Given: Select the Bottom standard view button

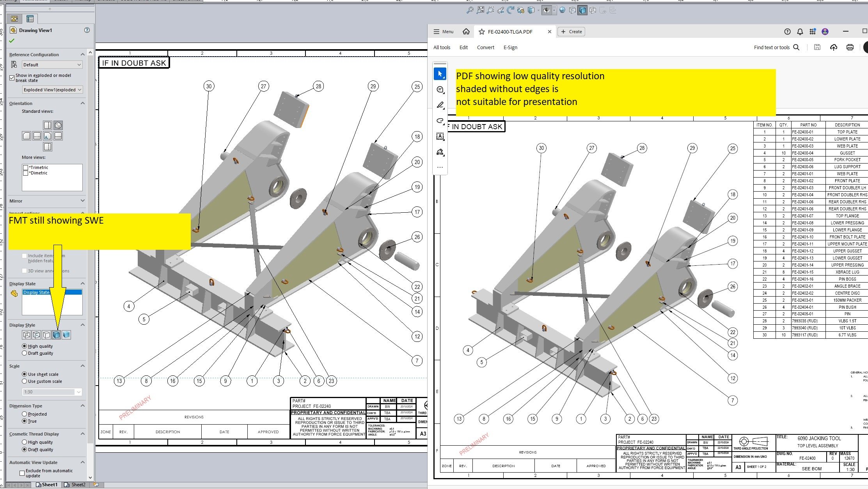Looking at the screenshot, I should (x=48, y=147).
